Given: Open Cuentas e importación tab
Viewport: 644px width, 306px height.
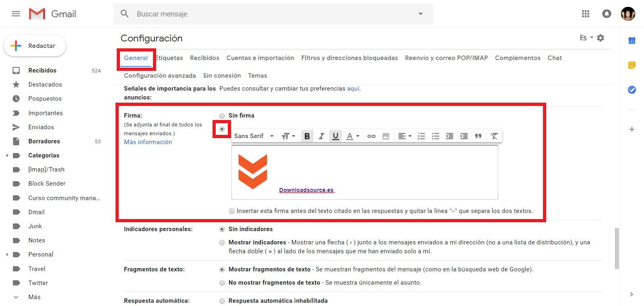Looking at the screenshot, I should 260,58.
